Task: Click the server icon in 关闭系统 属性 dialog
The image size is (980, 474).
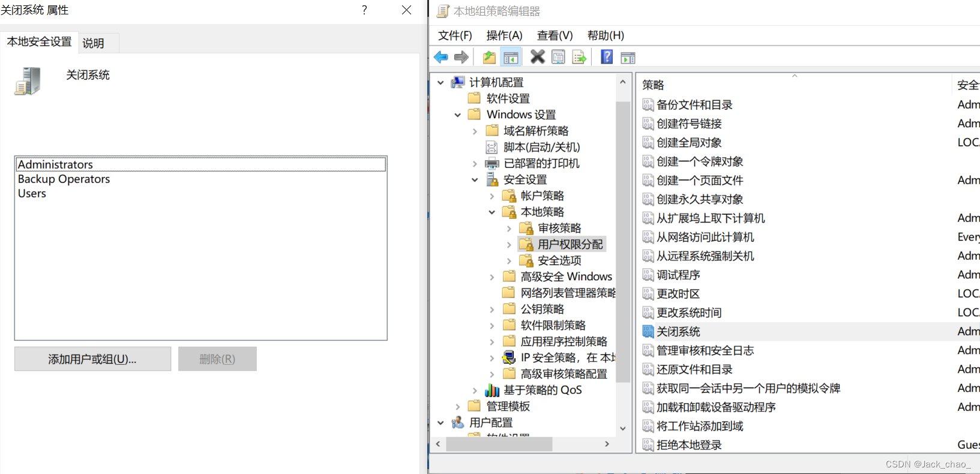Action: [28, 81]
